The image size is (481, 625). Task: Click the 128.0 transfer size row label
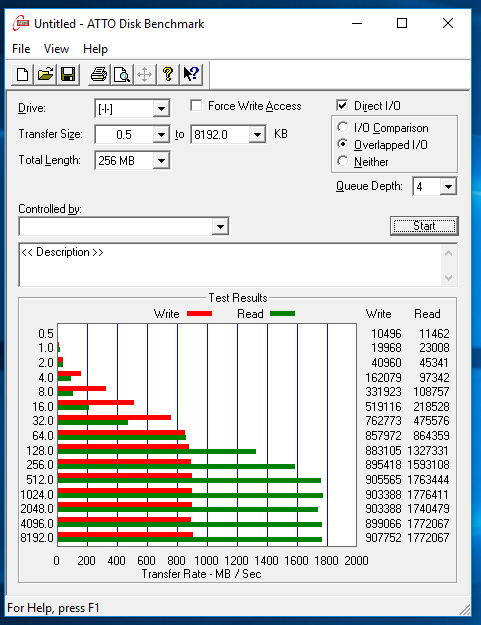(40, 451)
